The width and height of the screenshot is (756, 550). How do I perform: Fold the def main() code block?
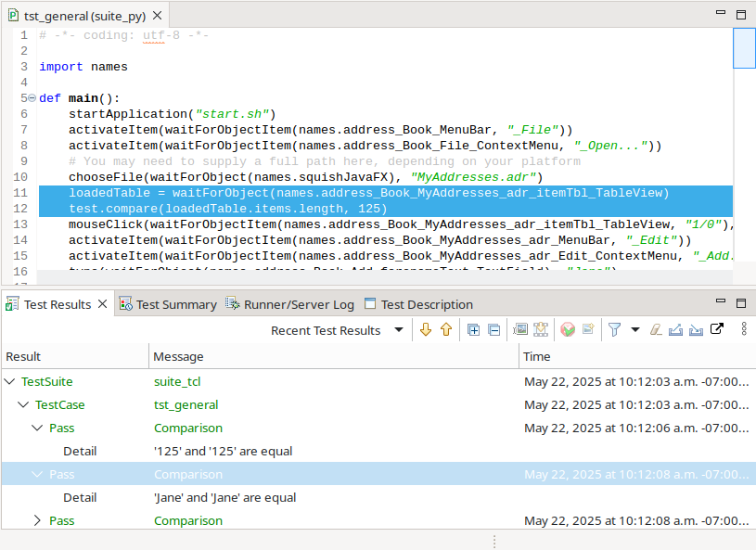(32, 98)
